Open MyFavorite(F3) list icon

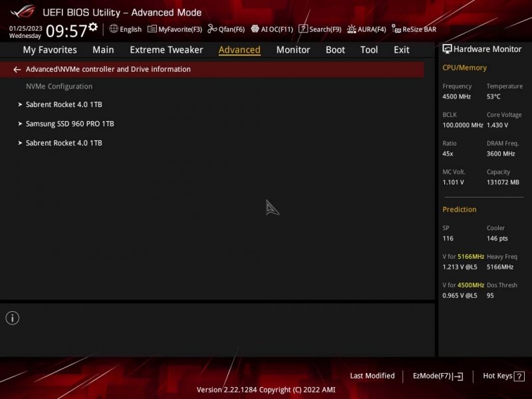pos(152,29)
